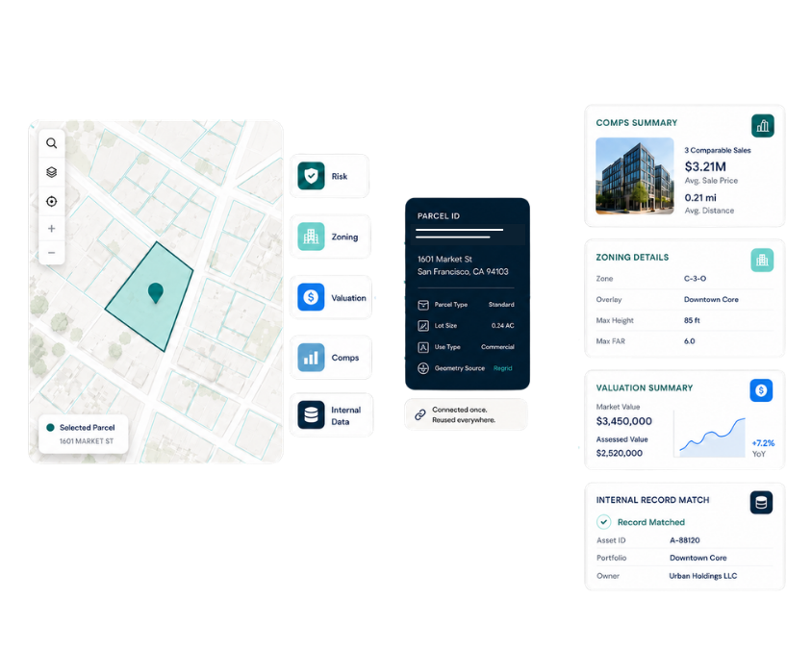
Task: Click the '$3,450,000' market value
Action: [624, 421]
